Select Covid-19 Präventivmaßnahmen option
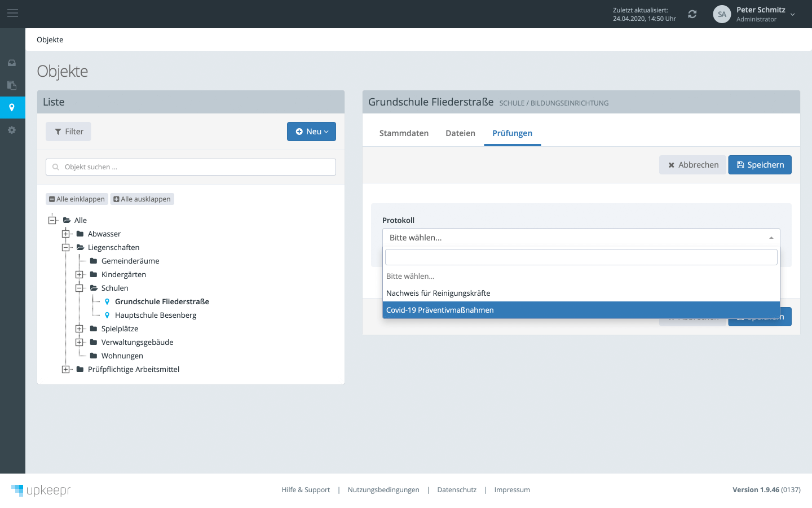The width and height of the screenshot is (812, 508). pyautogui.click(x=581, y=310)
